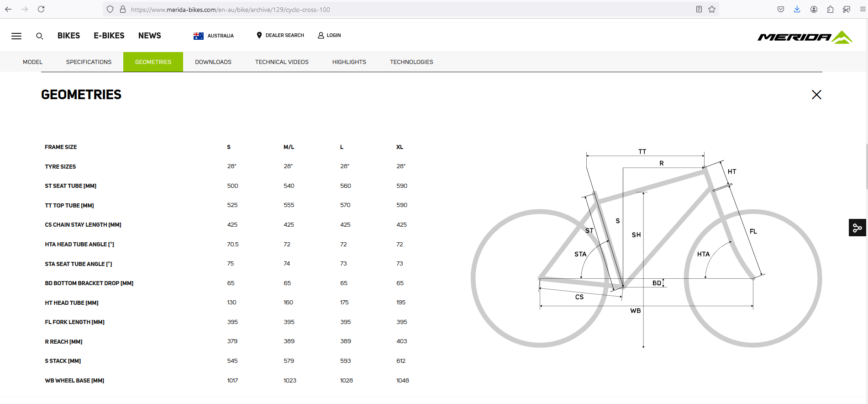Open the Firefox extensions icon
Image resolution: width=868 pixels, height=404 pixels.
coord(830,9)
